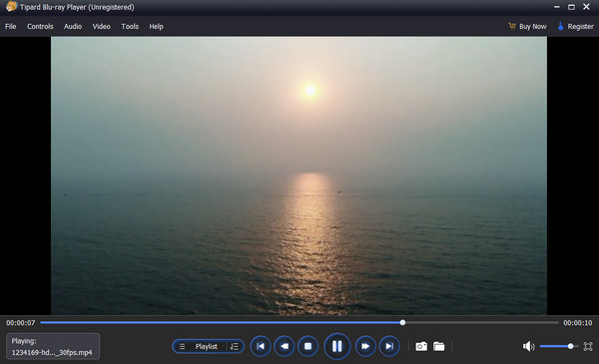Expand the Audio menu
599x364 pixels.
73,26
